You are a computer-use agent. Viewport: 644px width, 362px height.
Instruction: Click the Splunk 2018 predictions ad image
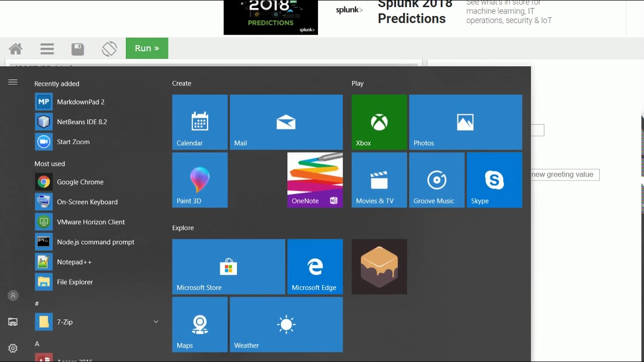pos(271,17)
